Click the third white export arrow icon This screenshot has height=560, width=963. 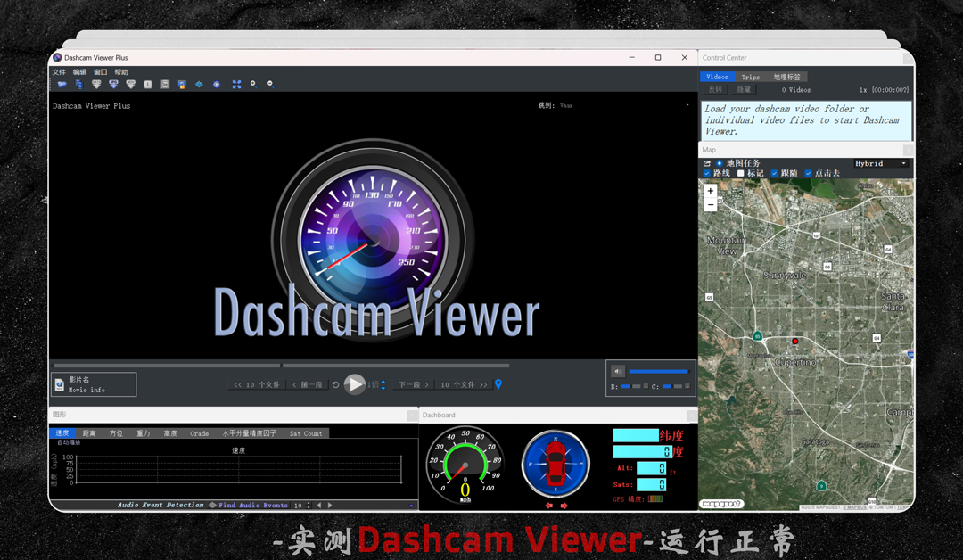(130, 84)
